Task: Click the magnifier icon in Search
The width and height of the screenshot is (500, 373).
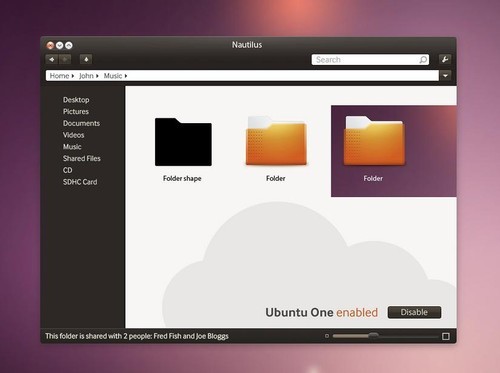Action: click(x=423, y=60)
